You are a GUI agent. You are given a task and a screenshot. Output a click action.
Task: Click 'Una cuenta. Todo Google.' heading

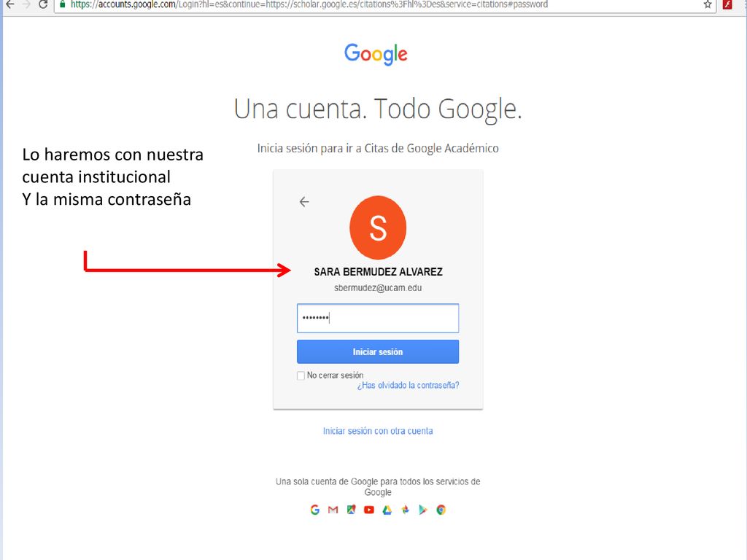[x=378, y=109]
